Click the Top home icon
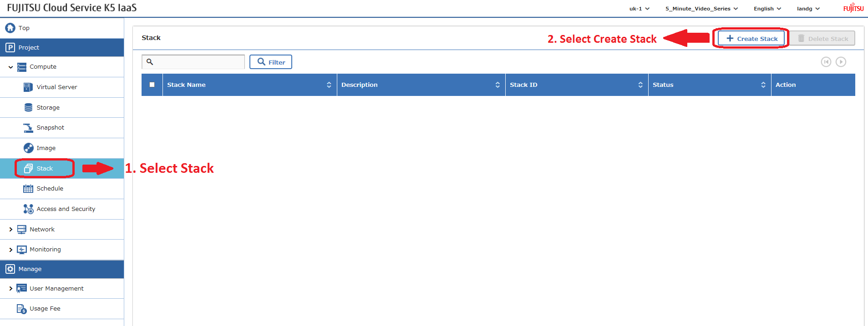Viewport: 868px width, 326px height. pos(10,28)
